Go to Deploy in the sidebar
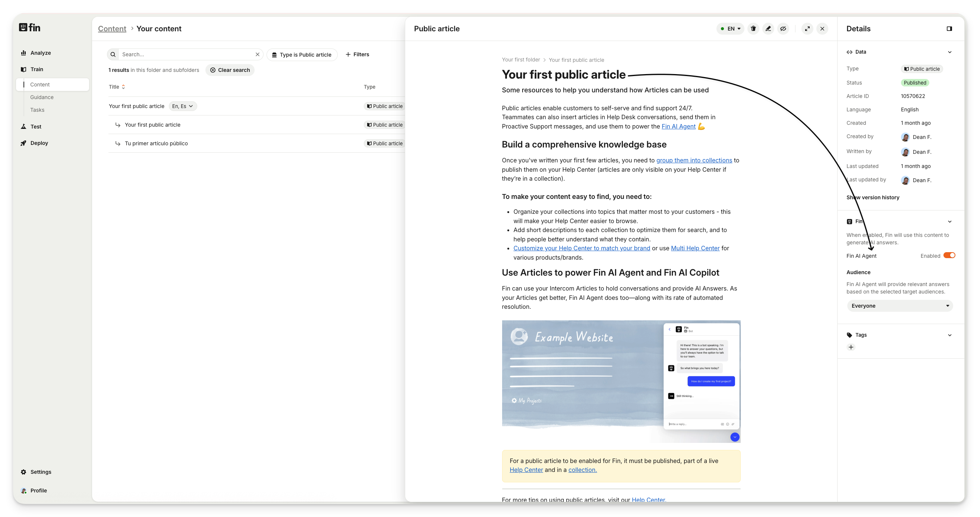 39,143
